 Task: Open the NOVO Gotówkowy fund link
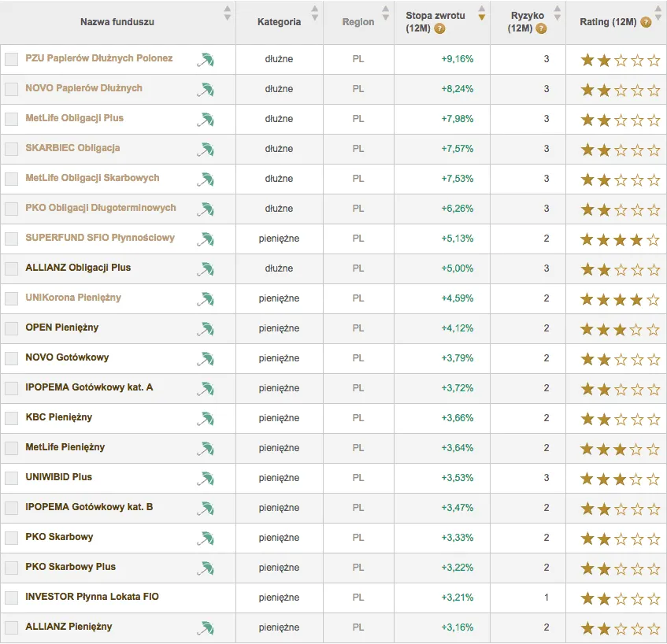pyautogui.click(x=67, y=357)
